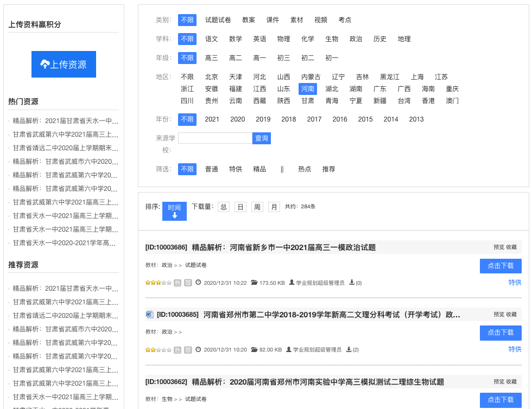Click uploader user icon on second result
This screenshot has width=532, height=409.
pyautogui.click(x=289, y=350)
